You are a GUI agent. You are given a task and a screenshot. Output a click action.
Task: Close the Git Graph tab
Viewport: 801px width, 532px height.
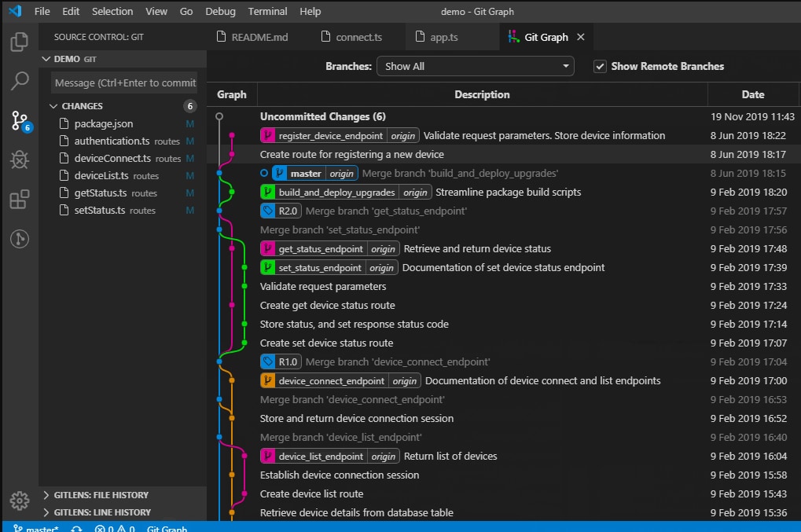point(580,37)
